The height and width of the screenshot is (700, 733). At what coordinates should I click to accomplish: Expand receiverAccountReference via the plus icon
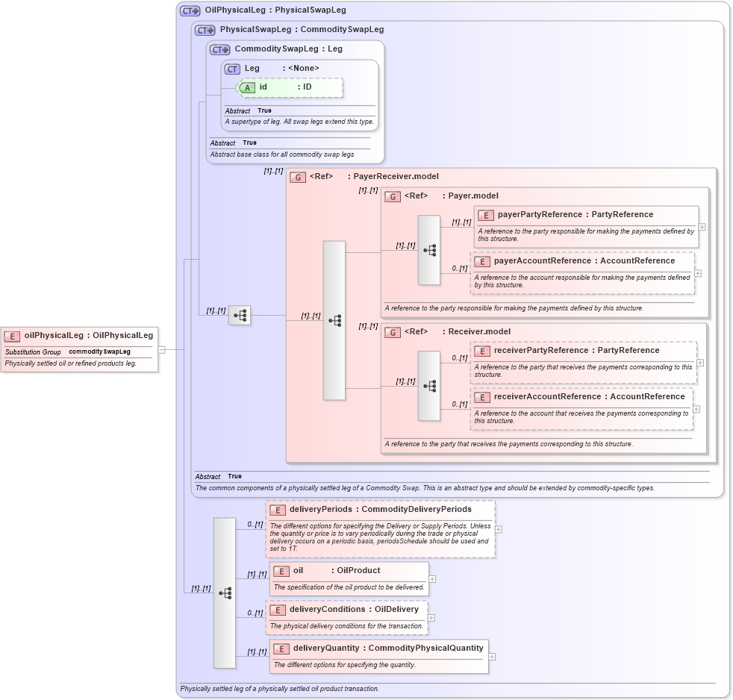tap(695, 409)
